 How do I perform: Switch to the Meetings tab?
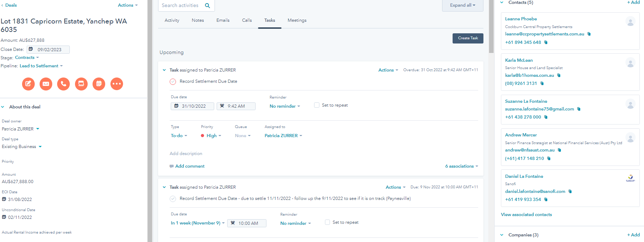[x=297, y=20]
